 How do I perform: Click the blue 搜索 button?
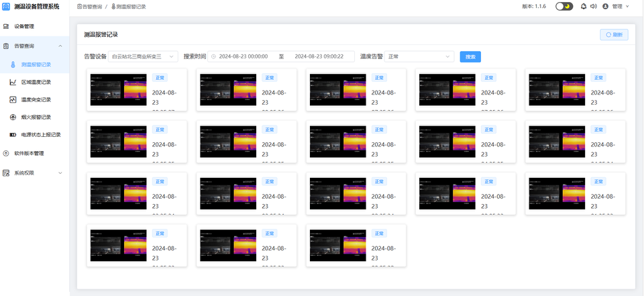point(470,56)
